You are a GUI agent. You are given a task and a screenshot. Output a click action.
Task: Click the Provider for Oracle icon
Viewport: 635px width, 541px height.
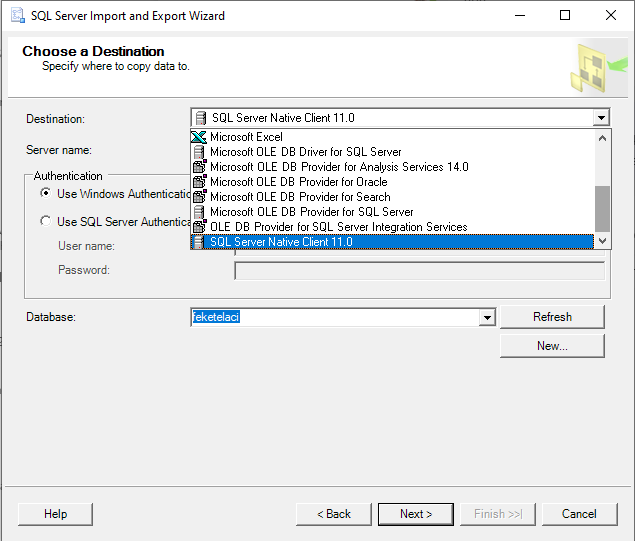tap(199, 181)
